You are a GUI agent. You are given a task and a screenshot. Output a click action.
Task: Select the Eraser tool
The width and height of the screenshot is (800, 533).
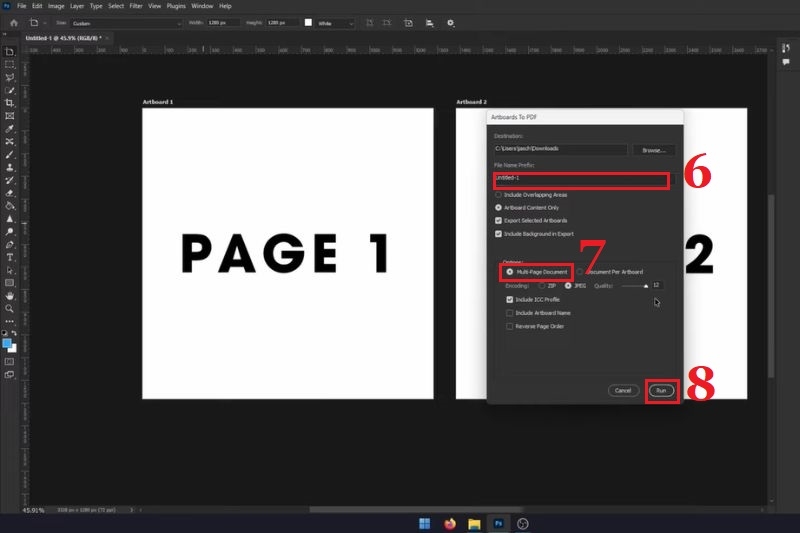tap(9, 193)
